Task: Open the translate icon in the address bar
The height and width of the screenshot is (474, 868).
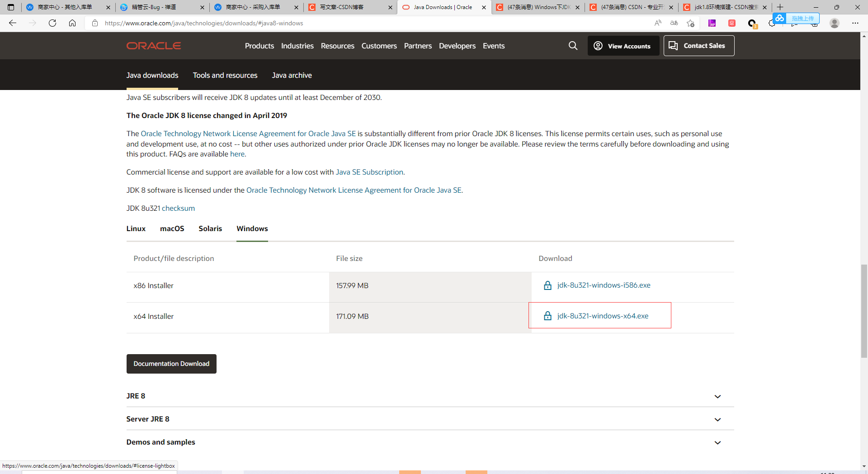Action: [x=674, y=23]
